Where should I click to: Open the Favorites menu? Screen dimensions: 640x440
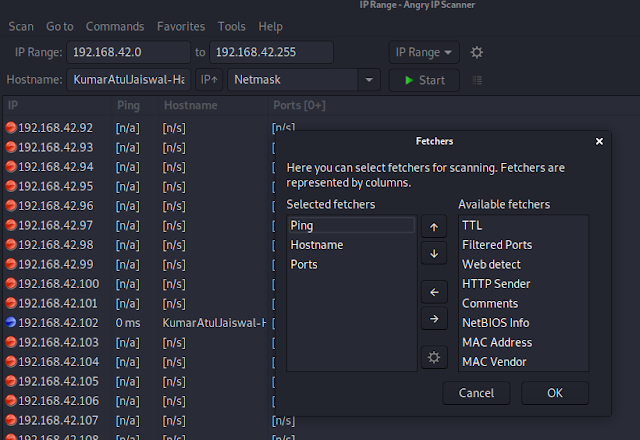tap(181, 27)
